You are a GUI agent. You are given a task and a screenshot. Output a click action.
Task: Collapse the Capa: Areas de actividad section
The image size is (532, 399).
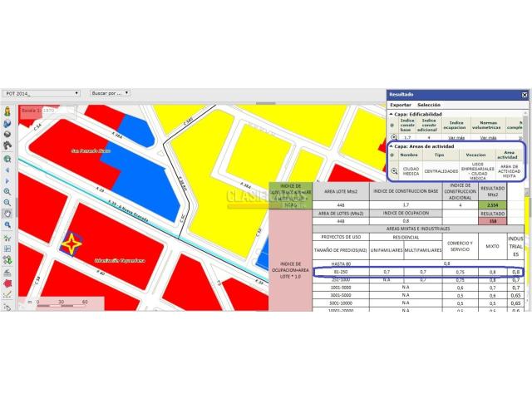click(x=392, y=145)
